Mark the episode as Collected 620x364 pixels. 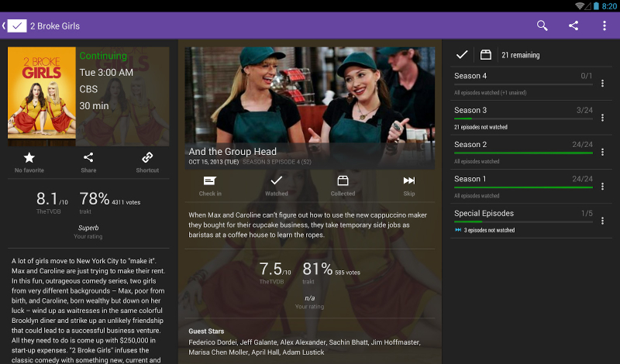(x=343, y=186)
